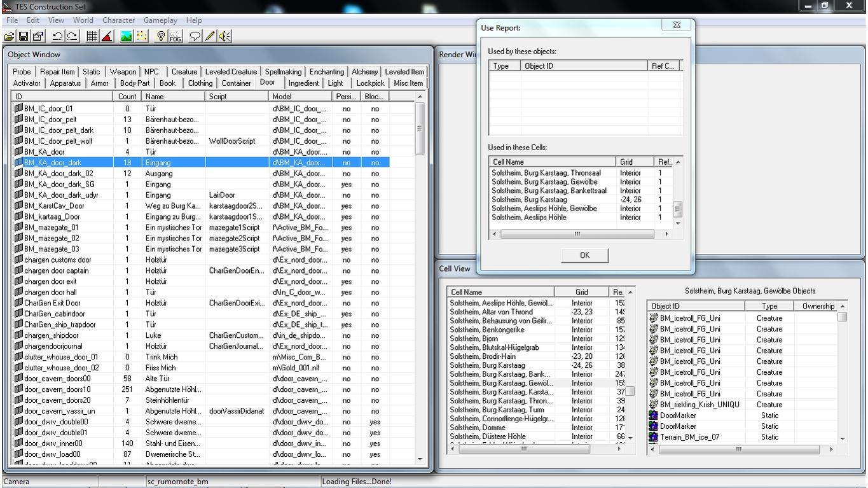868x488 pixels.
Task: Toggle the Angle Snap button
Action: (107, 36)
